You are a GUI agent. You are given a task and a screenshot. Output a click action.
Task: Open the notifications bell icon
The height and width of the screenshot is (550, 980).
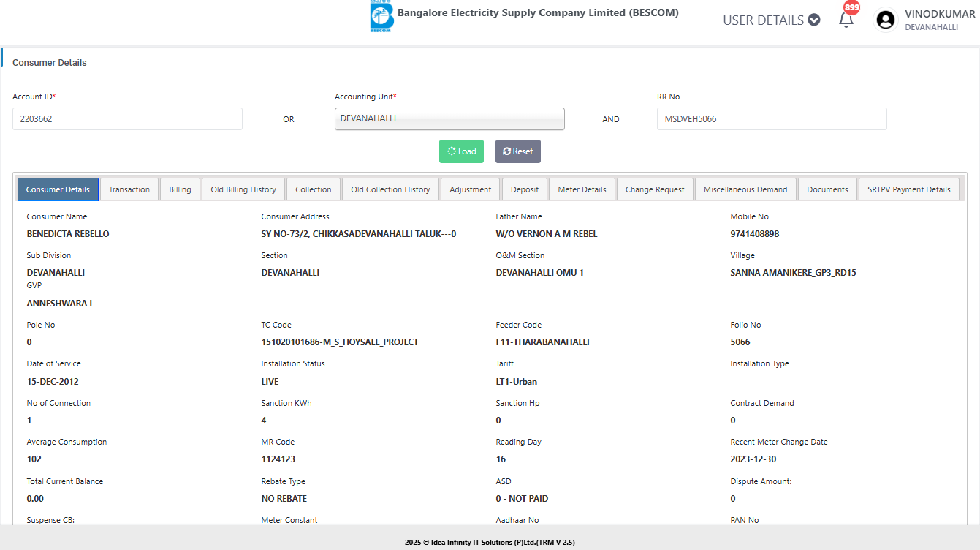tap(846, 20)
